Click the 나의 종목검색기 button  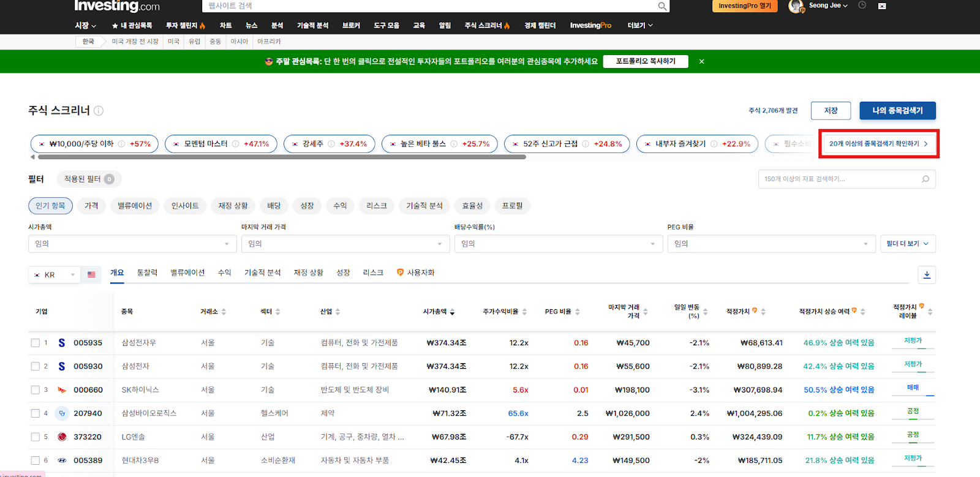coord(897,111)
